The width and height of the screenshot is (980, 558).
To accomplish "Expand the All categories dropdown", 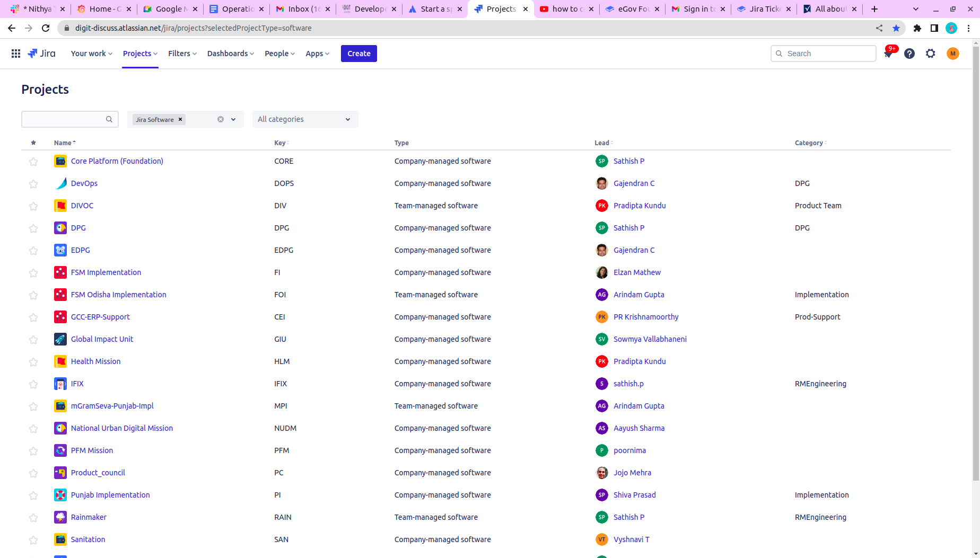I will 305,119.
